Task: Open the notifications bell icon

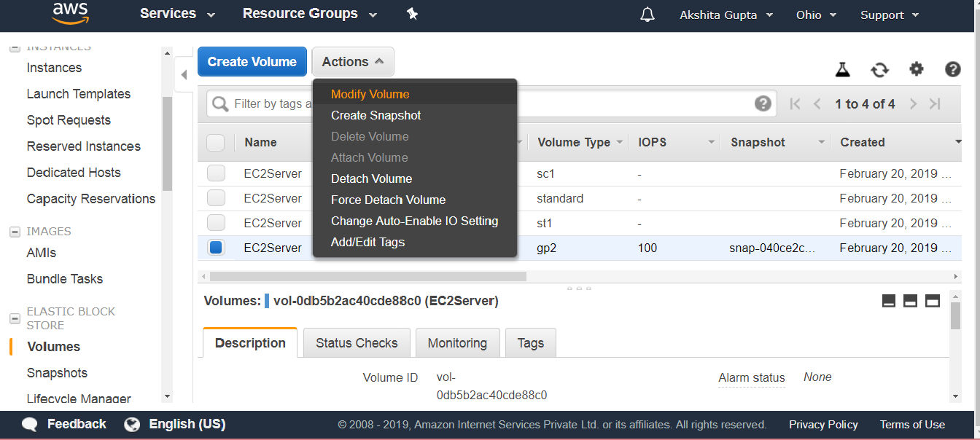Action: point(647,15)
